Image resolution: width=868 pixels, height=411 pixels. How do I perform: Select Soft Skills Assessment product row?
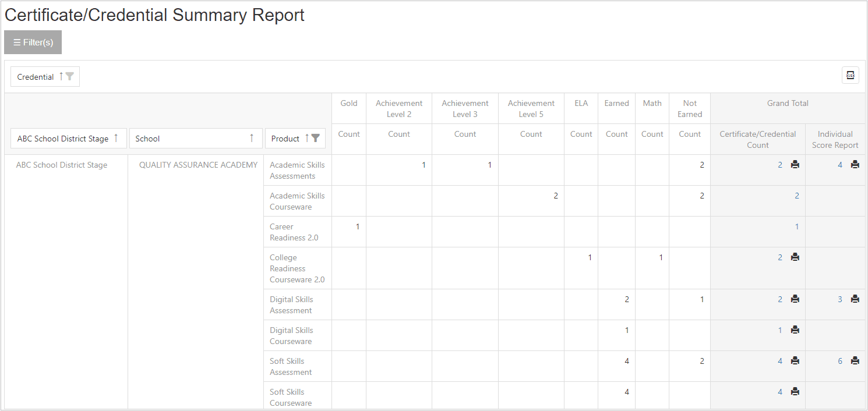tap(297, 366)
